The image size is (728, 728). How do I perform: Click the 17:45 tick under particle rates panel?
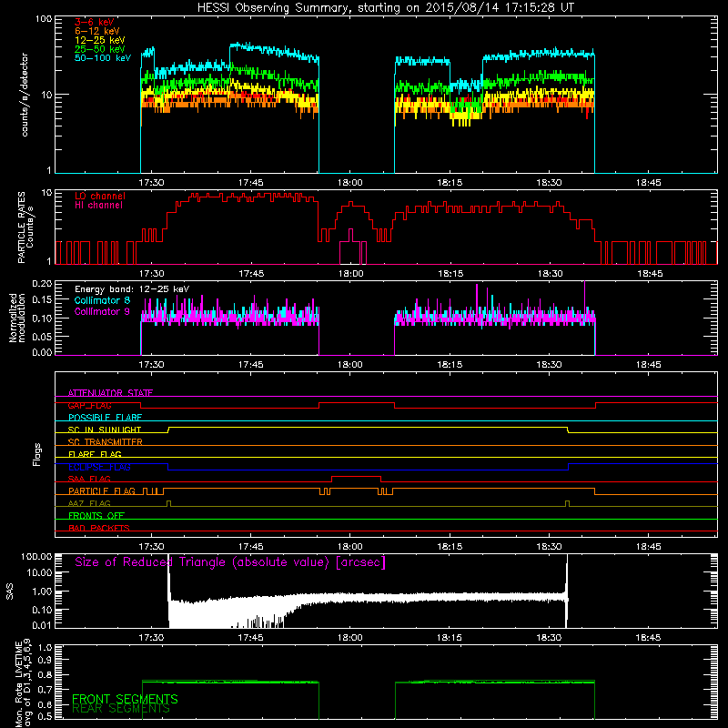(251, 274)
